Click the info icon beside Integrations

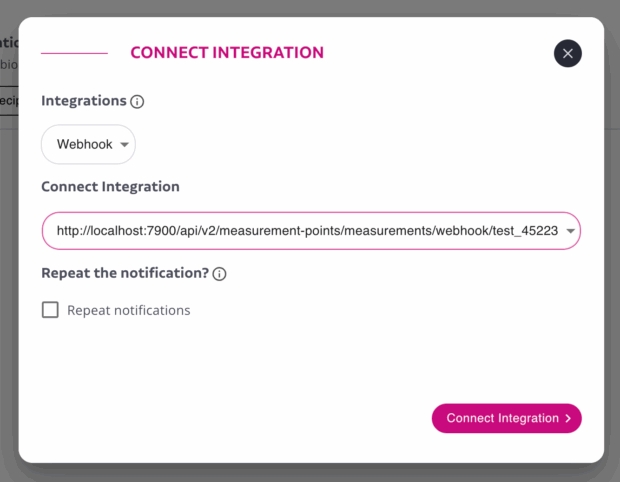coord(138,101)
